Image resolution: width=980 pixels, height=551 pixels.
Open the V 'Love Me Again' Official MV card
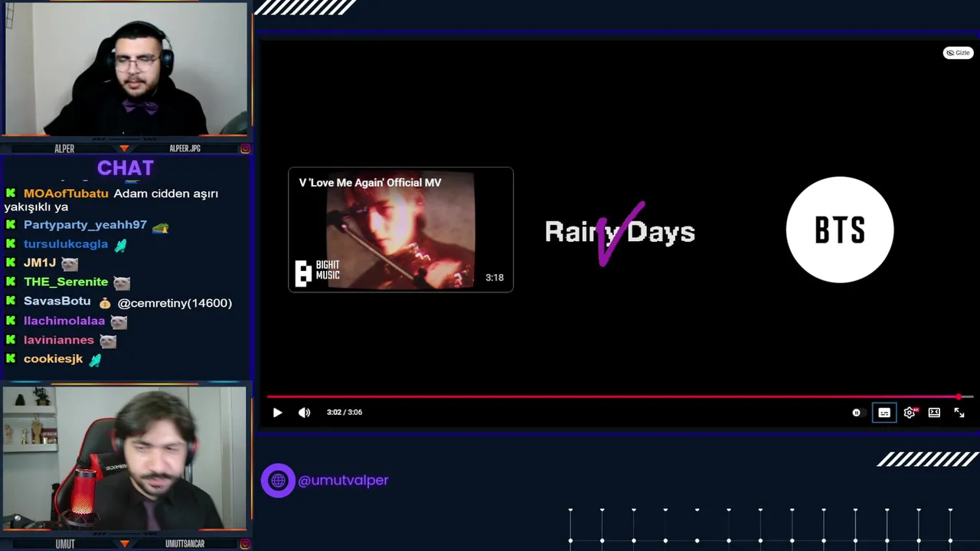400,230
